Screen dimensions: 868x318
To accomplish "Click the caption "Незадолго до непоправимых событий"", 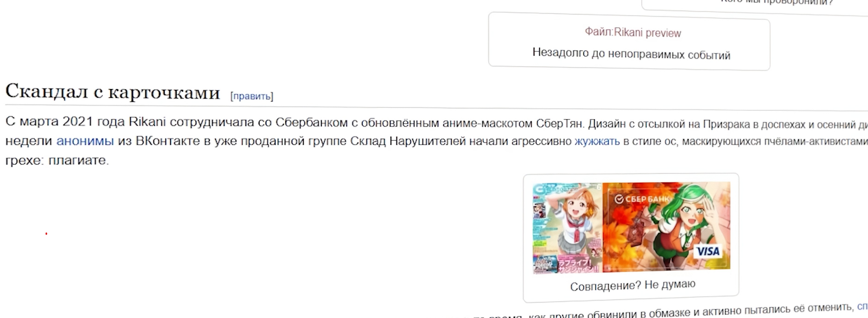I will pyautogui.click(x=631, y=54).
